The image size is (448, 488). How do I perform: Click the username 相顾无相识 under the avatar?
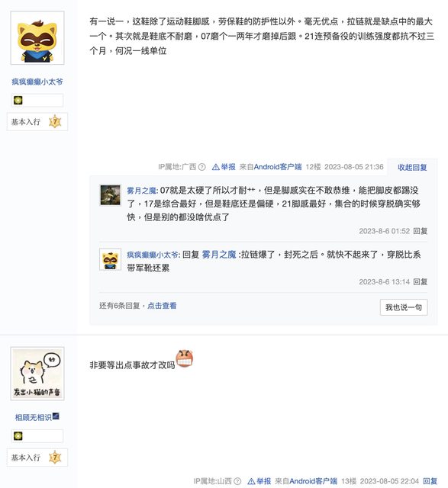pyautogui.click(x=34, y=417)
